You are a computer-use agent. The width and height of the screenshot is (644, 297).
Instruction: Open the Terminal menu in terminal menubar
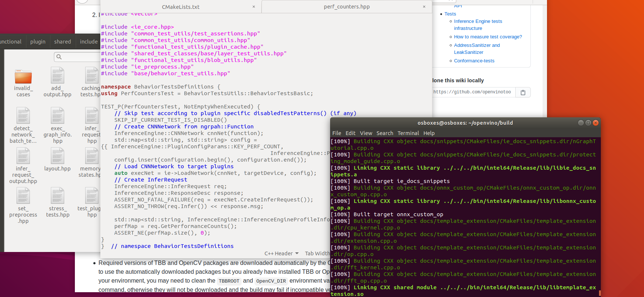pos(408,133)
